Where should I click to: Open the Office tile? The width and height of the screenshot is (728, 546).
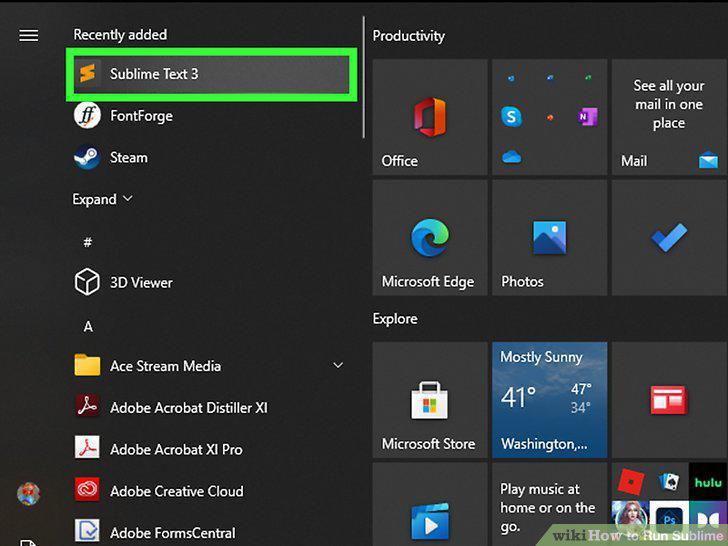[x=430, y=117]
